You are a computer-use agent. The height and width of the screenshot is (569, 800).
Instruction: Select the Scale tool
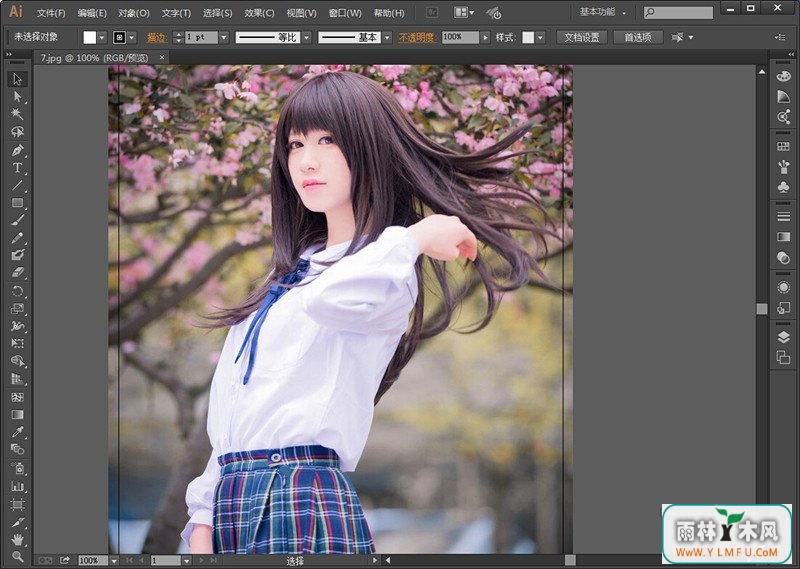coord(17,308)
